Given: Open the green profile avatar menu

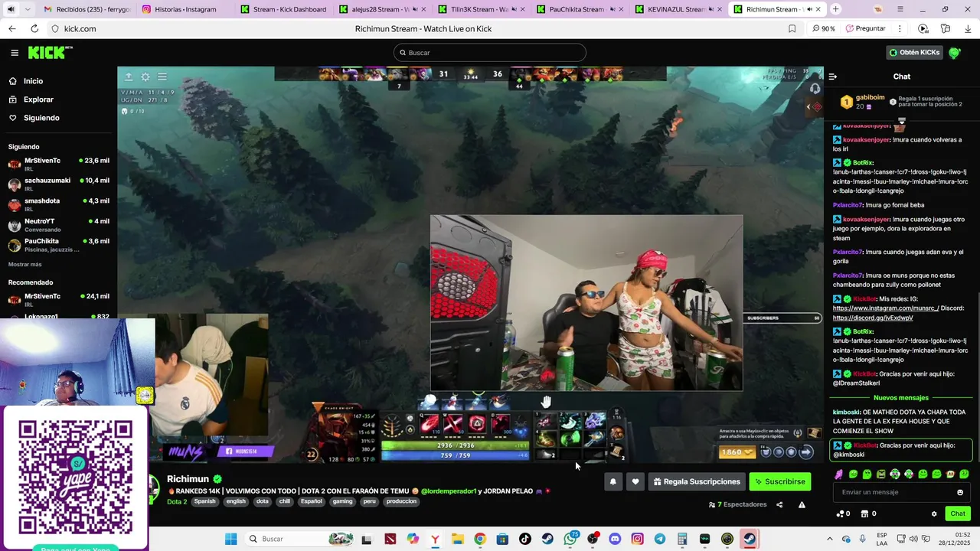Looking at the screenshot, I should click(955, 53).
